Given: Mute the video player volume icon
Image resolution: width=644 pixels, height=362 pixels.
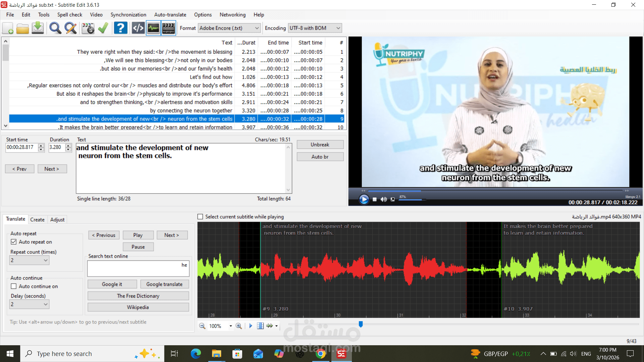Looking at the screenshot, I should click(384, 199).
